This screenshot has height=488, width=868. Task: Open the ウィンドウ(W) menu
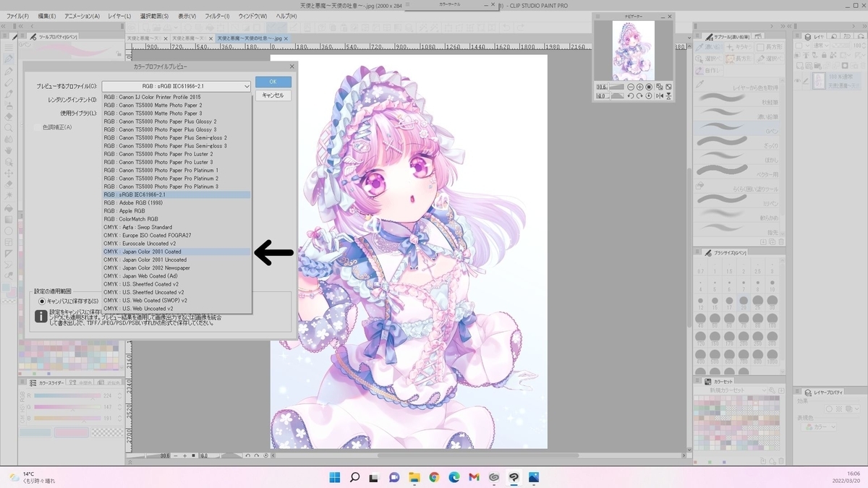[x=252, y=16]
